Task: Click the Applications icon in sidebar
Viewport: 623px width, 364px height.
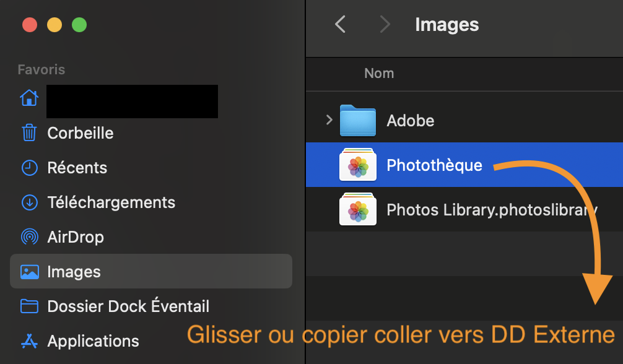Action: 29,341
